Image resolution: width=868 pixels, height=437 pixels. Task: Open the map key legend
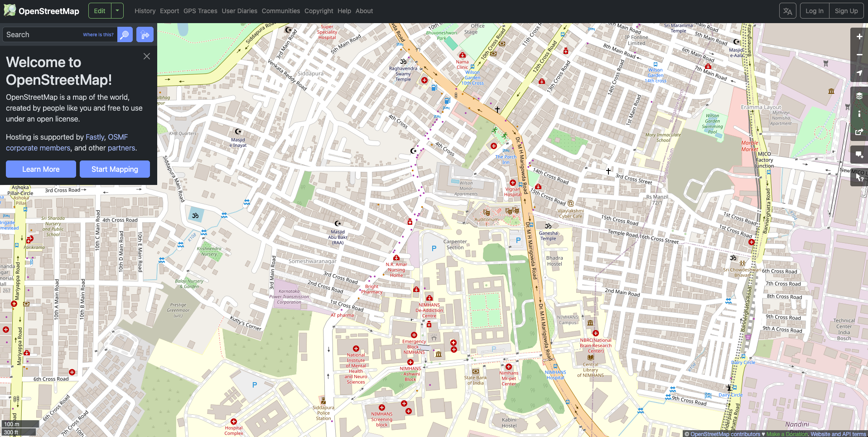click(859, 114)
